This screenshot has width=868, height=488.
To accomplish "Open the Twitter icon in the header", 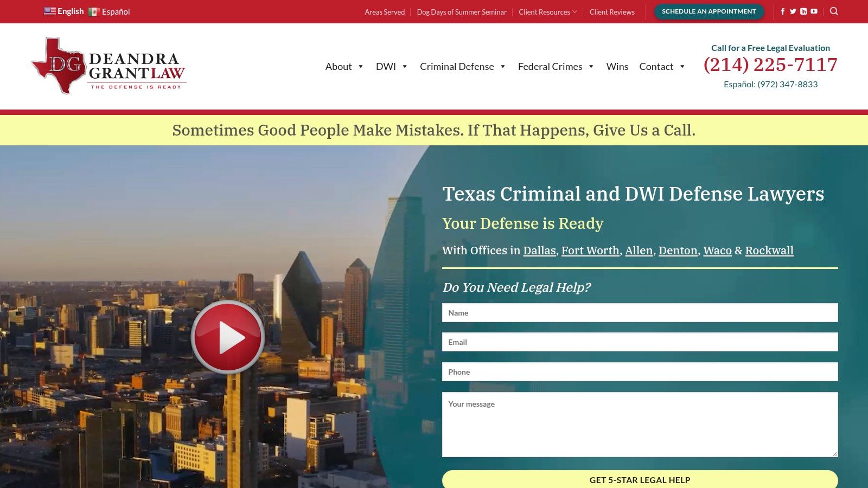I will 793,11.
